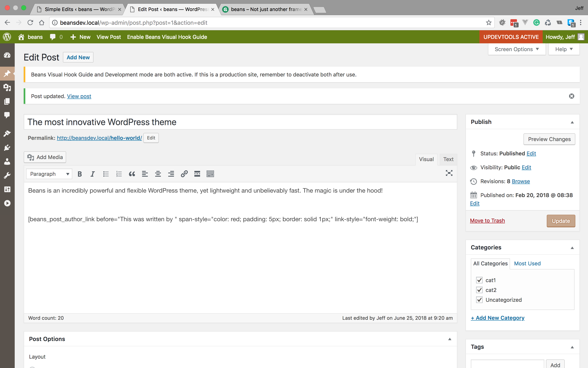
Task: Uncheck the cat1 category
Action: pyautogui.click(x=479, y=280)
